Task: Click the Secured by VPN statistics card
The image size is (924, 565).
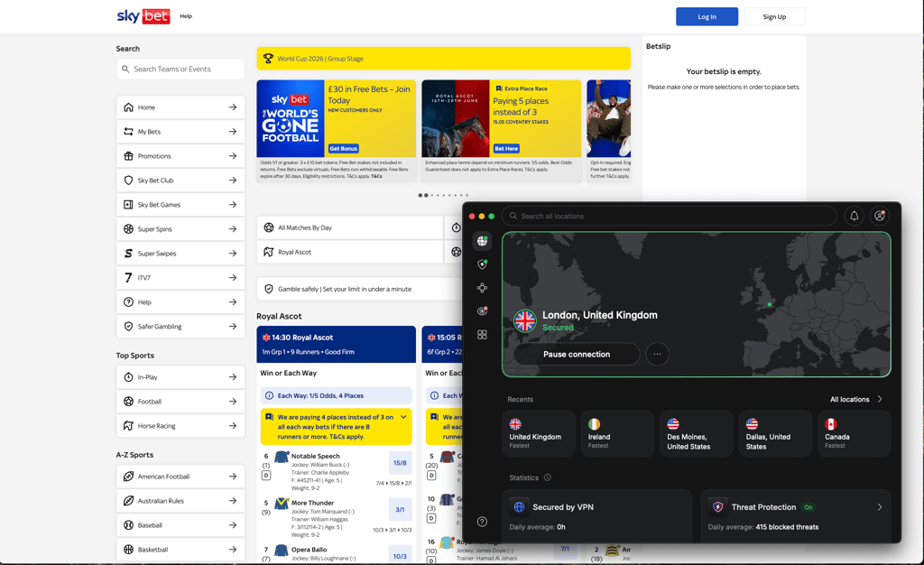Action: click(x=597, y=515)
